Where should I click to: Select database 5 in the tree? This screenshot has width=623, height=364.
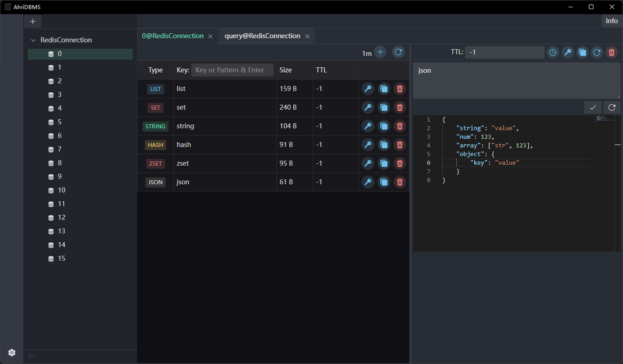(x=80, y=122)
